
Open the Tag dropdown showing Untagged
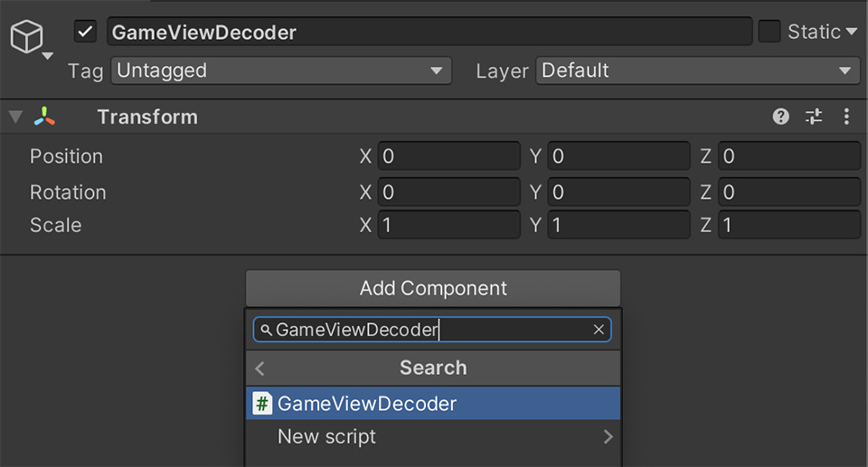[280, 70]
